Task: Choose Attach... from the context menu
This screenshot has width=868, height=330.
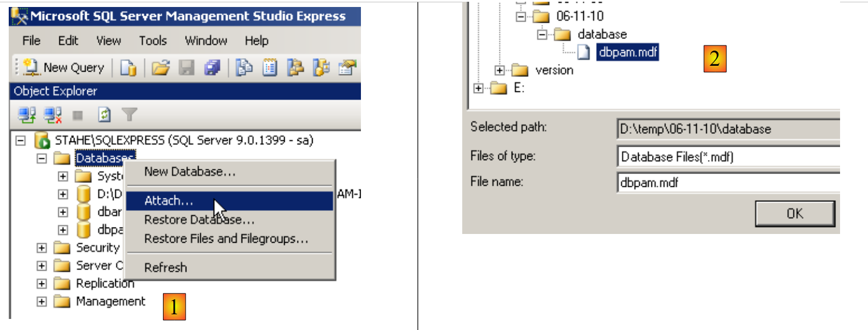Action: click(x=169, y=201)
